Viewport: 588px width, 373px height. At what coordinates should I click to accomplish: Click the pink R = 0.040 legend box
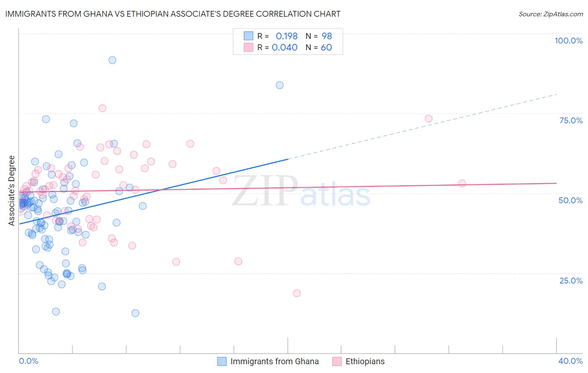(248, 47)
